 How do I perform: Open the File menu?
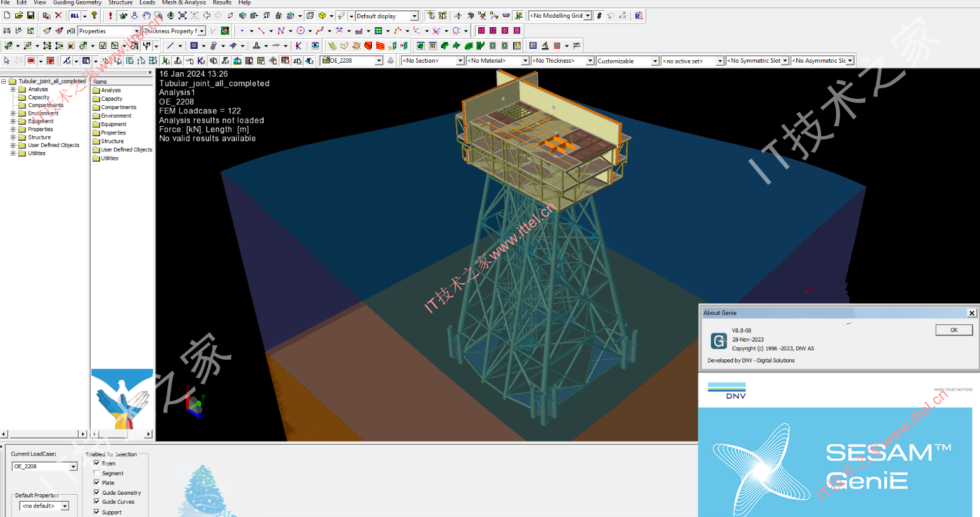pos(6,3)
